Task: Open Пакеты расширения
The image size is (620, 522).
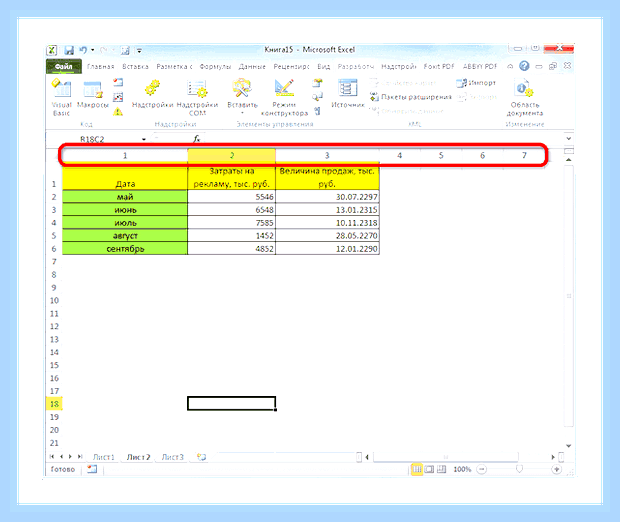Action: tap(410, 97)
